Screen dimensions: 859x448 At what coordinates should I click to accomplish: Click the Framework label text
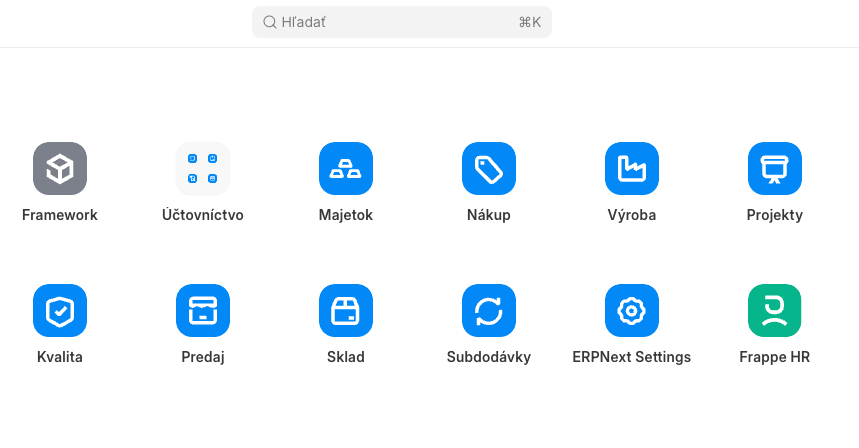tap(60, 215)
